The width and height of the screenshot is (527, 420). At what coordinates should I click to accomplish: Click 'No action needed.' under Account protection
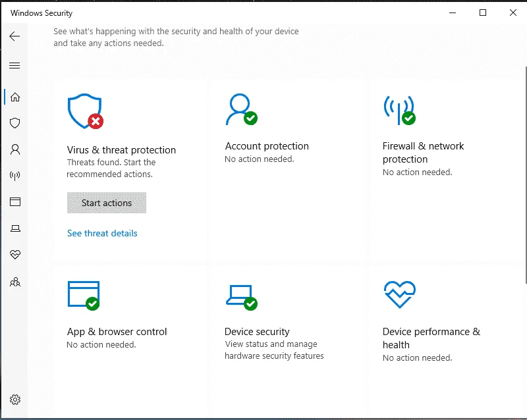tap(260, 159)
